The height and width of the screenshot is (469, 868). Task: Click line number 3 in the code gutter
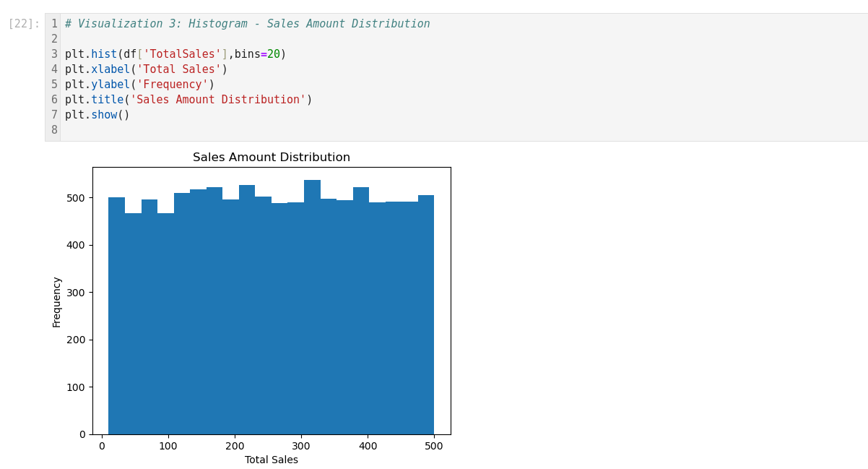[54, 54]
